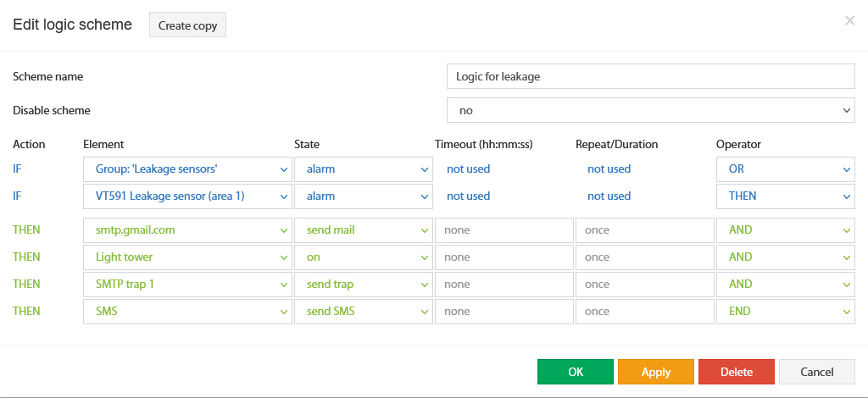Screen dimensions: 868x398
Task: Close the Edit logic scheme dialog
Action: [849, 21]
